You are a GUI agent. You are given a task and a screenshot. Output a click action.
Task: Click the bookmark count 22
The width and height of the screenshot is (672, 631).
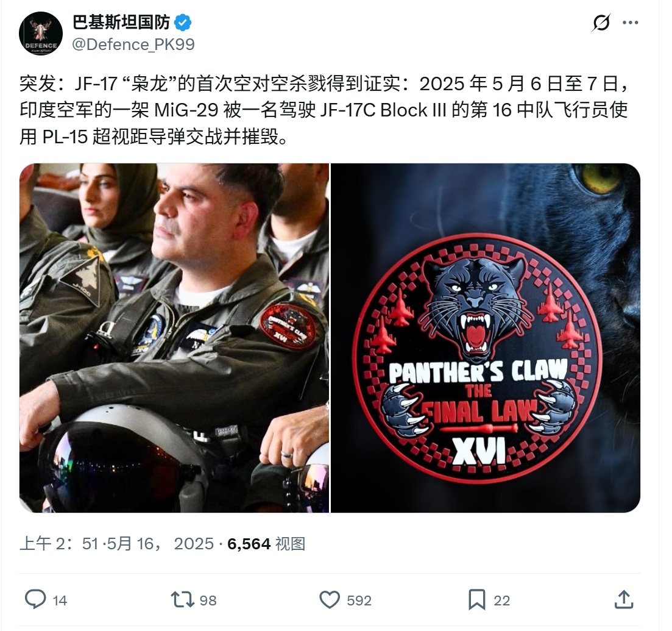[x=501, y=600]
